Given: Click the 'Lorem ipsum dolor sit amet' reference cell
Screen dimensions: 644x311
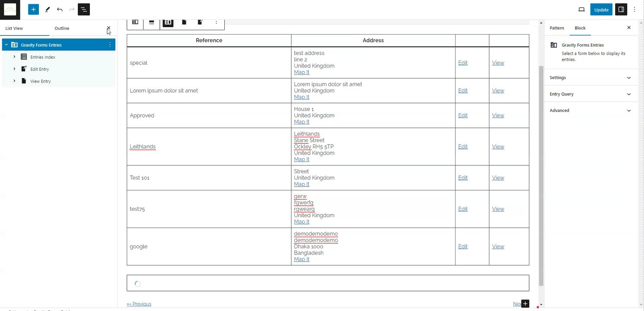Looking at the screenshot, I should [x=209, y=91].
